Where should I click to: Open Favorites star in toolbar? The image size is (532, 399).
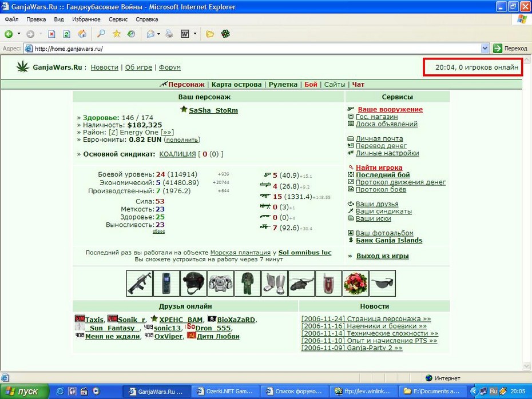coord(116,34)
